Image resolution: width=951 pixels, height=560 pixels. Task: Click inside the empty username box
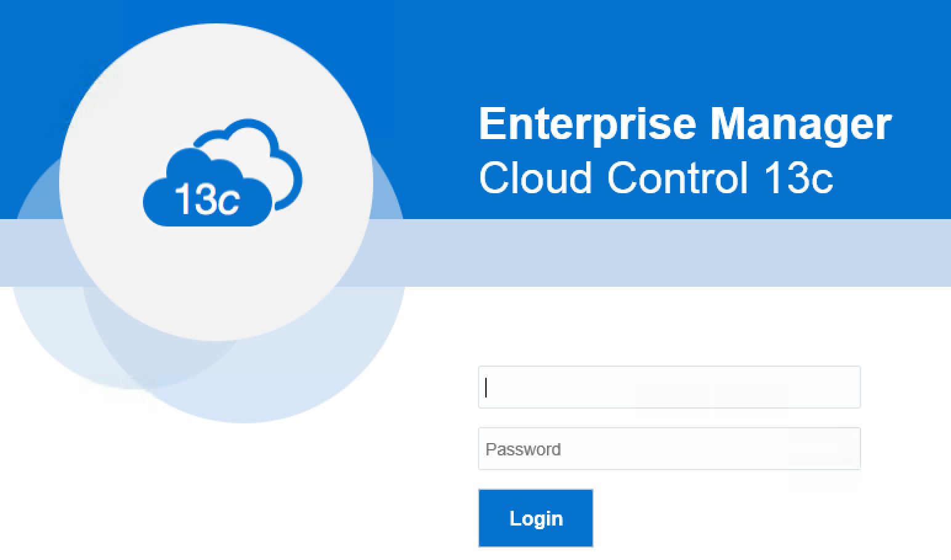coord(668,388)
